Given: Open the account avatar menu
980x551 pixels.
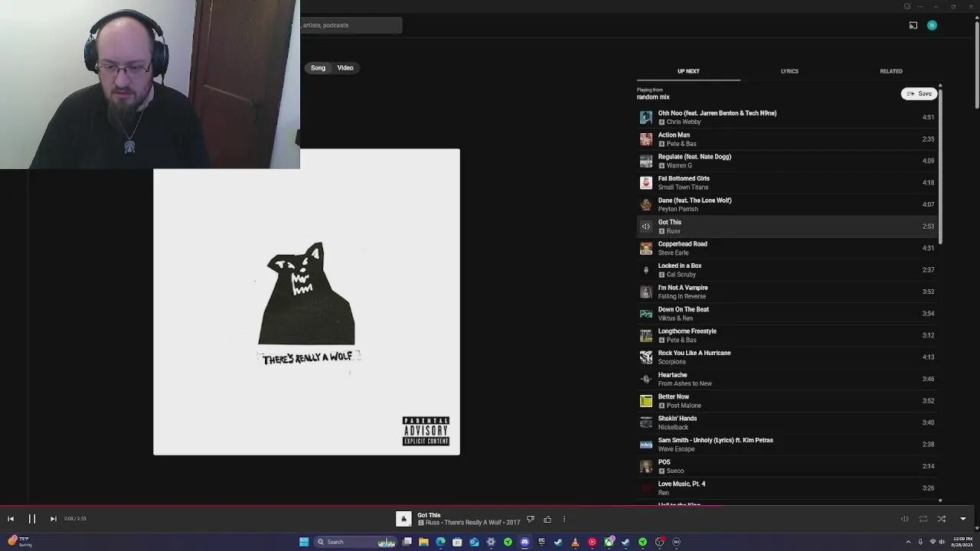Looking at the screenshot, I should pos(932,25).
